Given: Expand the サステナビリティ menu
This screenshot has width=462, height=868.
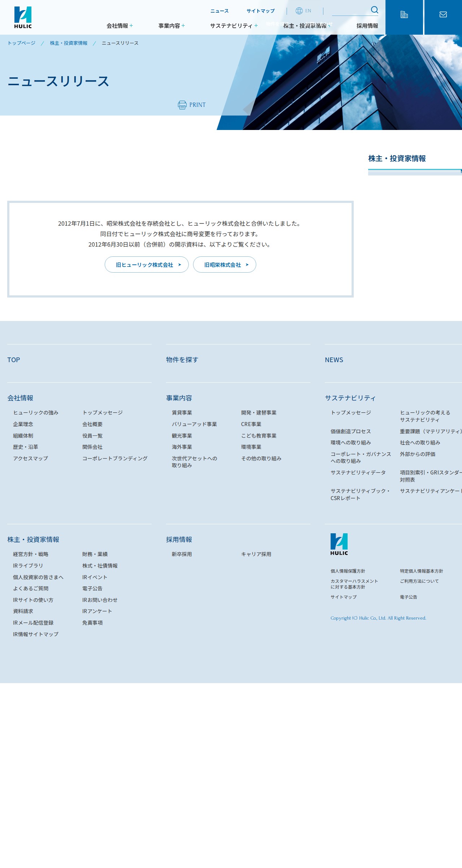Looking at the screenshot, I should [234, 26].
